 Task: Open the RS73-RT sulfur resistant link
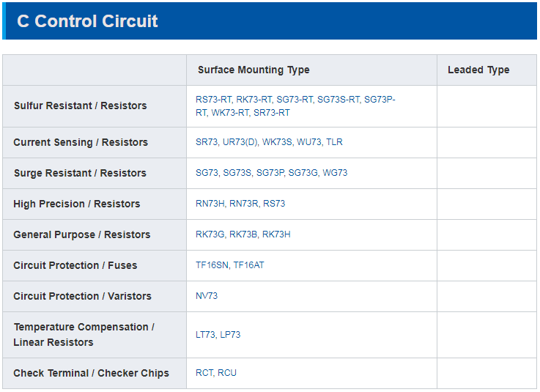[x=213, y=100]
